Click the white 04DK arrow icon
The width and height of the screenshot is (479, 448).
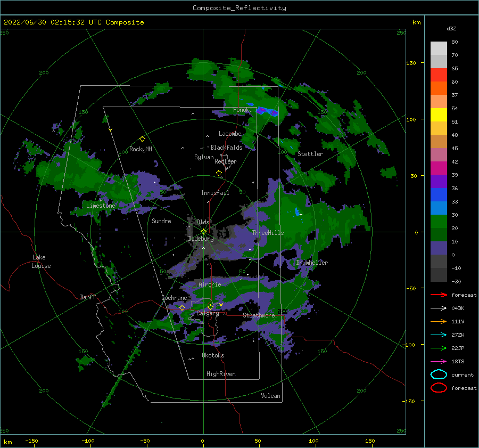[439, 308]
